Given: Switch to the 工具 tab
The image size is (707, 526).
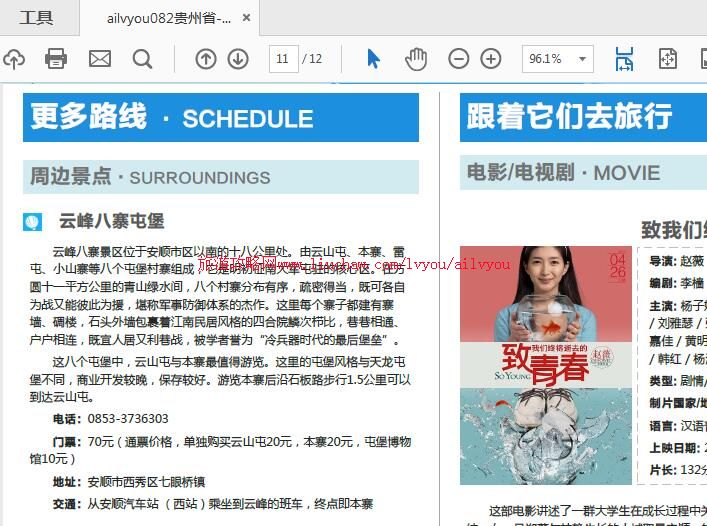Looking at the screenshot, I should pyautogui.click(x=37, y=18).
